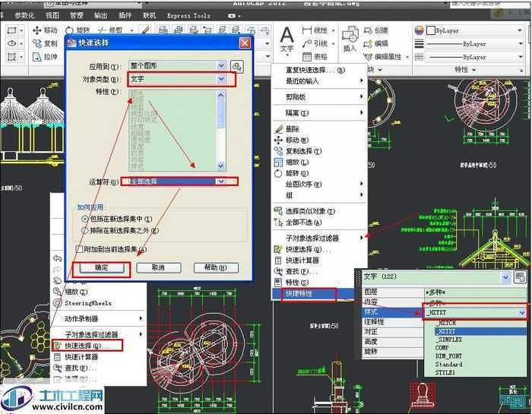
Task: Open the View (视图) ribbon tab
Action: 52,15
